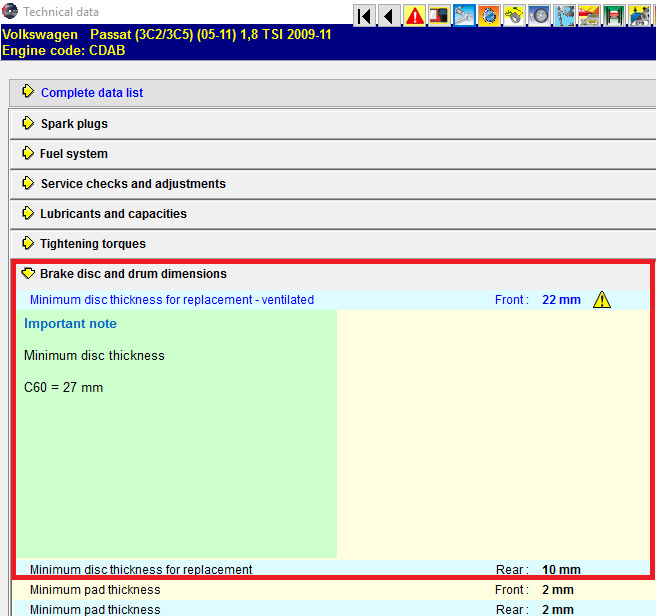The height and width of the screenshot is (616, 656).
Task: Select the Service checks and adjustments heading
Action: click(133, 184)
